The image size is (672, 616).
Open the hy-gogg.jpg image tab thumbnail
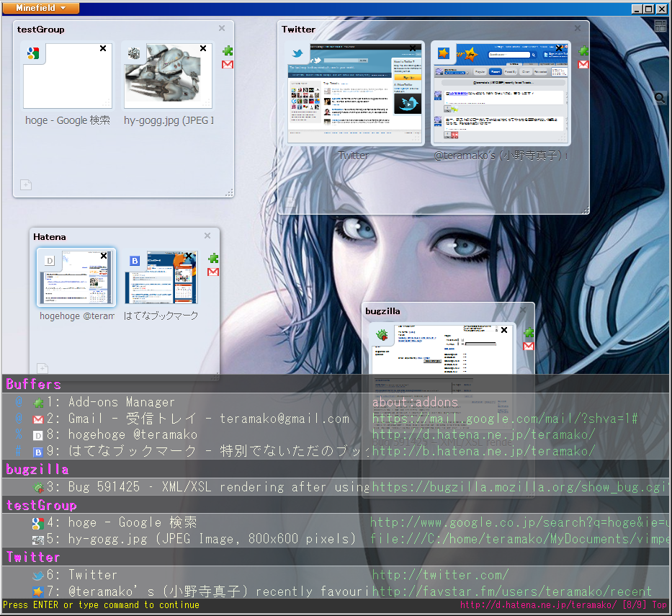(168, 76)
